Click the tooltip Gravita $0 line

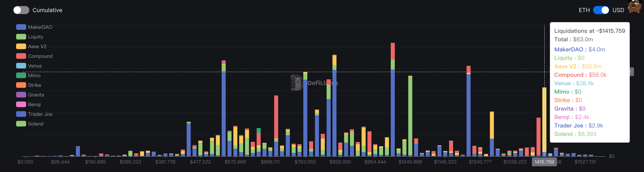point(570,109)
